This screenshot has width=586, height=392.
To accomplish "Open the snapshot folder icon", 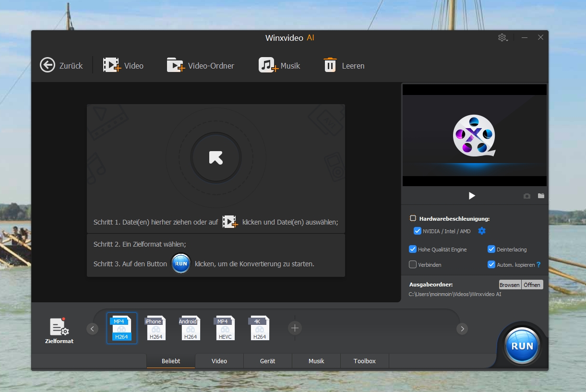I will 541,196.
